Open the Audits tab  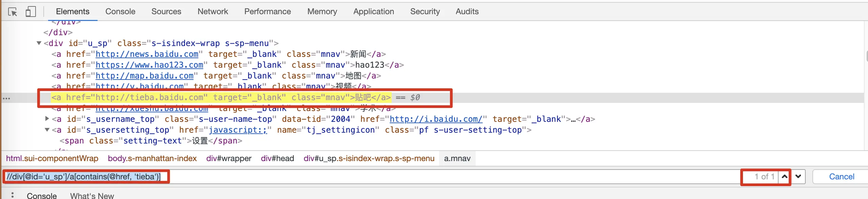[x=467, y=12]
